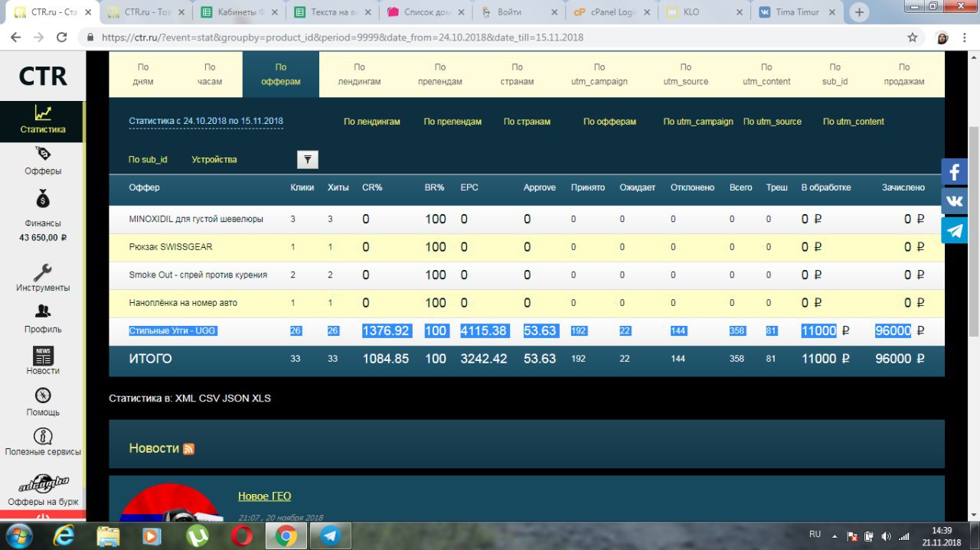Export statistics as XML
Image resolution: width=980 pixels, height=550 pixels.
pyautogui.click(x=185, y=399)
